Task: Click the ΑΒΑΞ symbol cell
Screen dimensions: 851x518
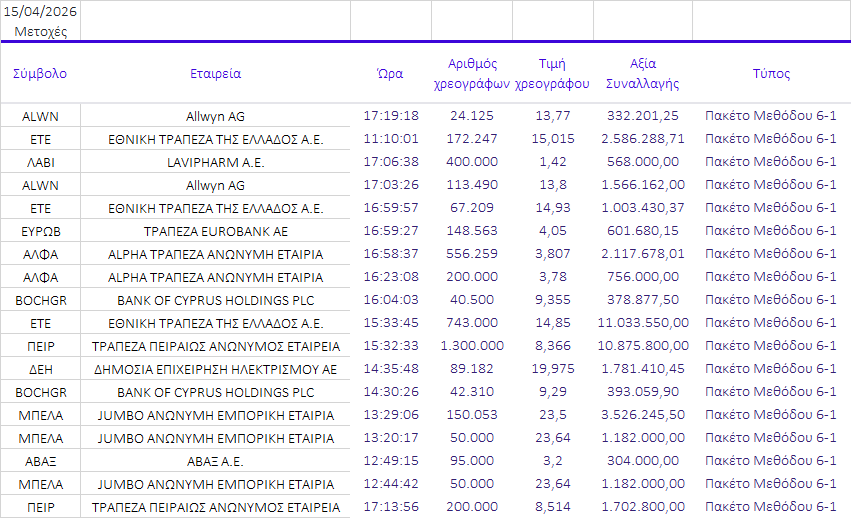Action: [x=41, y=461]
